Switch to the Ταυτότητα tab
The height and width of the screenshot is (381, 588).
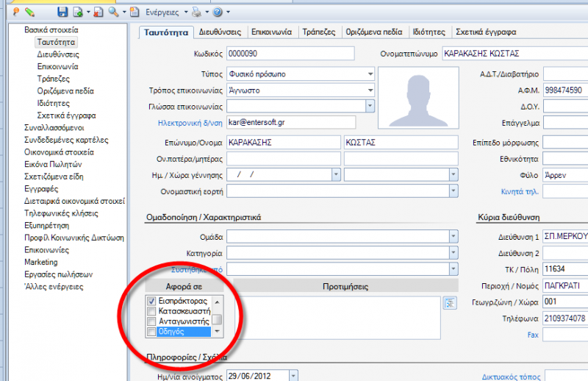point(166,32)
